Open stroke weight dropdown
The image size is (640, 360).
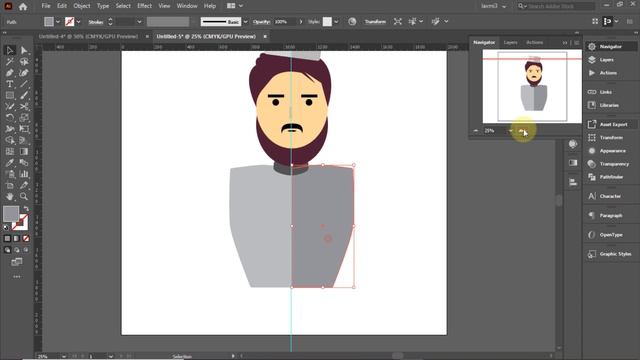click(x=140, y=22)
